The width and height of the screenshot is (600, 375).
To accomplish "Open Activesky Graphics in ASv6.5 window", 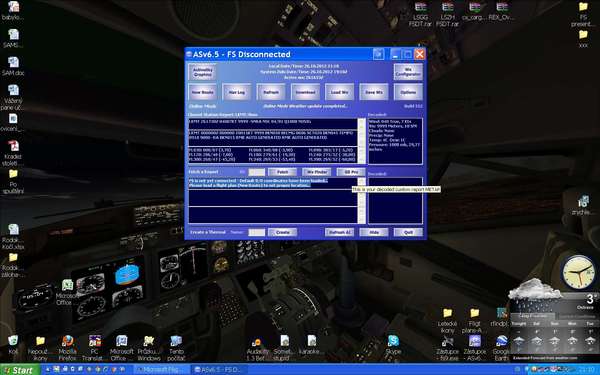I will click(202, 72).
